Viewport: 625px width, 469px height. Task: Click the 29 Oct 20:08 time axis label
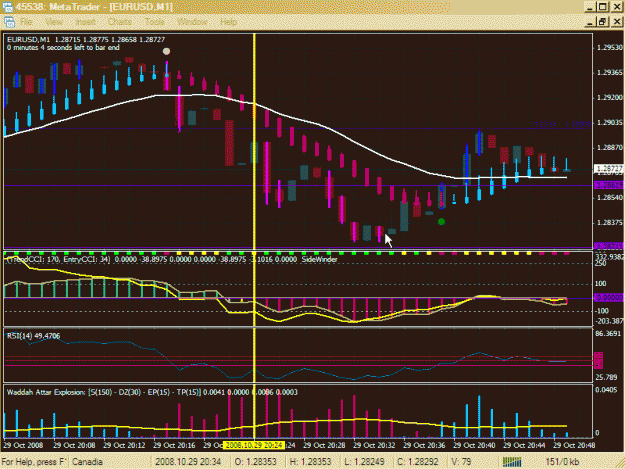[74, 445]
